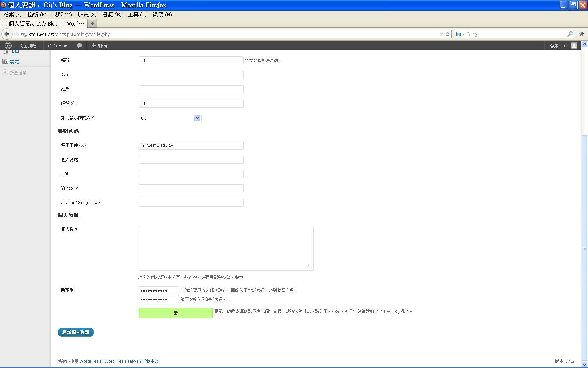Click the address bar URL
Screen dimensions: 588x368
point(65,34)
